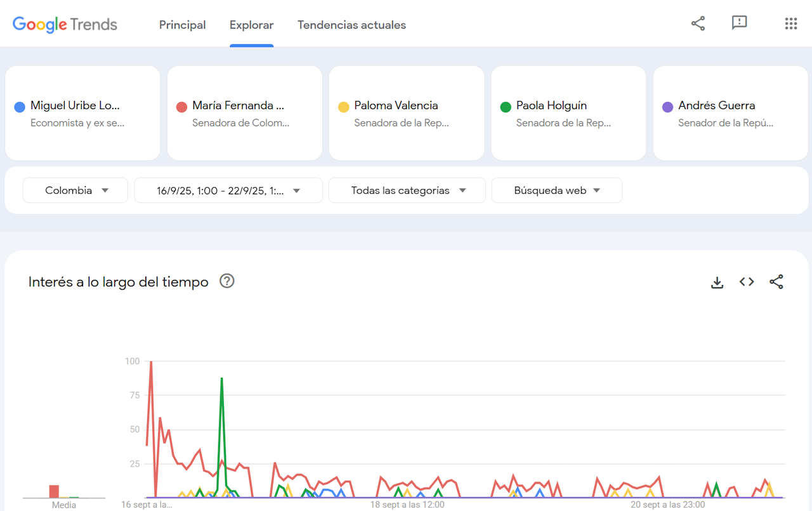Download the interest over time chart data
The height and width of the screenshot is (511, 812).
tap(717, 282)
